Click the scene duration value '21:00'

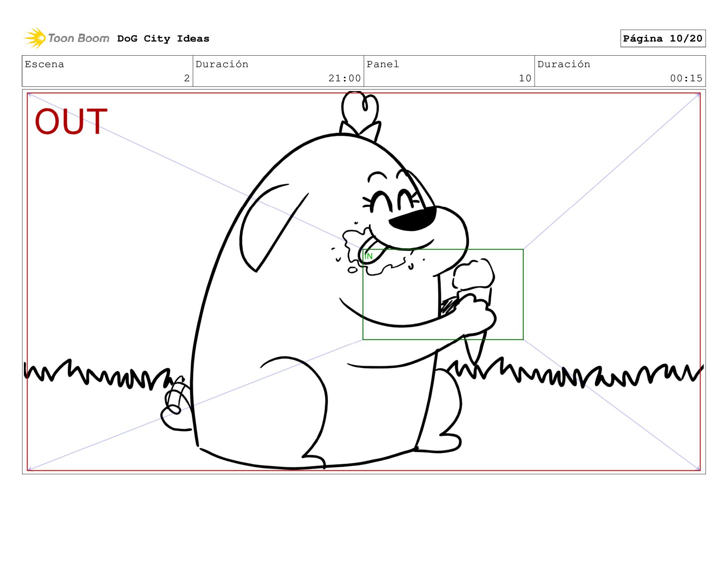click(x=345, y=78)
